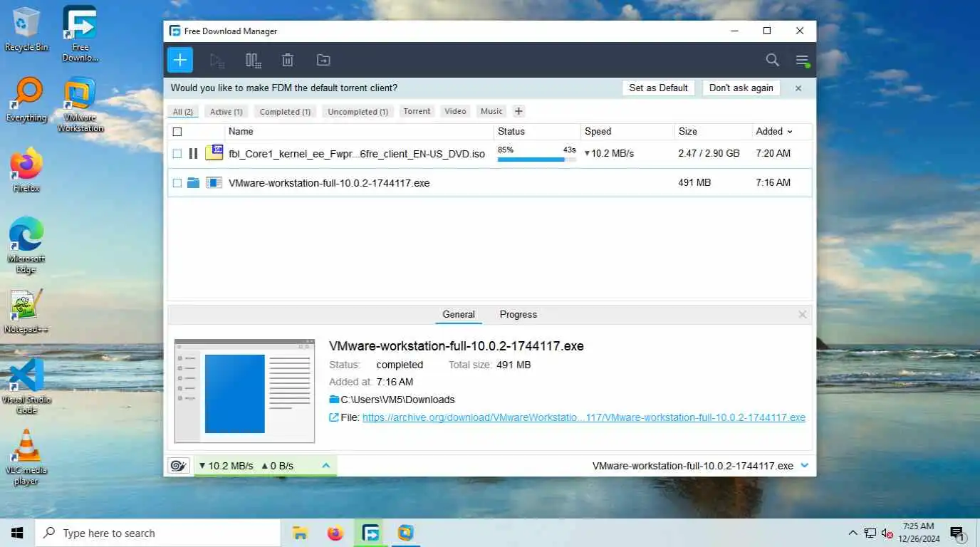Tick checkbox for VMware-workstation exe row
This screenshot has height=547, width=980.
point(177,183)
